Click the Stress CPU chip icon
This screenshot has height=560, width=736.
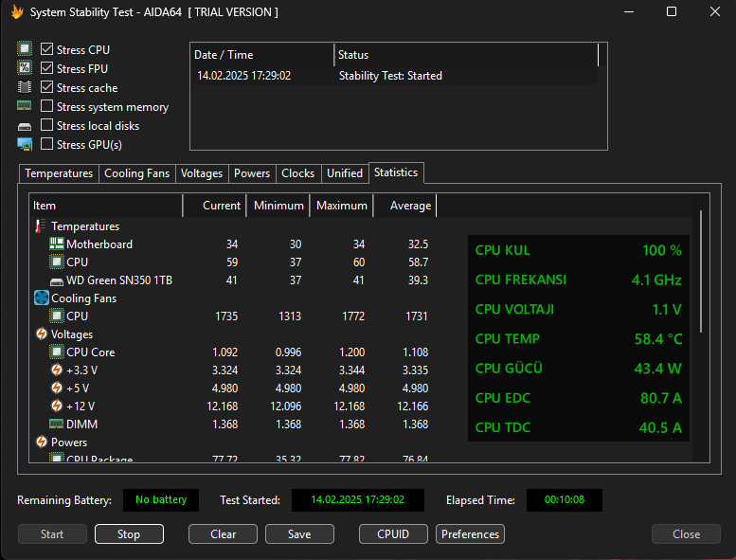(x=25, y=49)
